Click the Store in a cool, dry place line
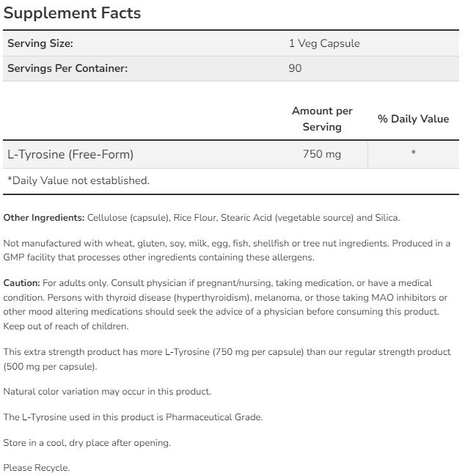The image size is (465, 476). coord(87,442)
